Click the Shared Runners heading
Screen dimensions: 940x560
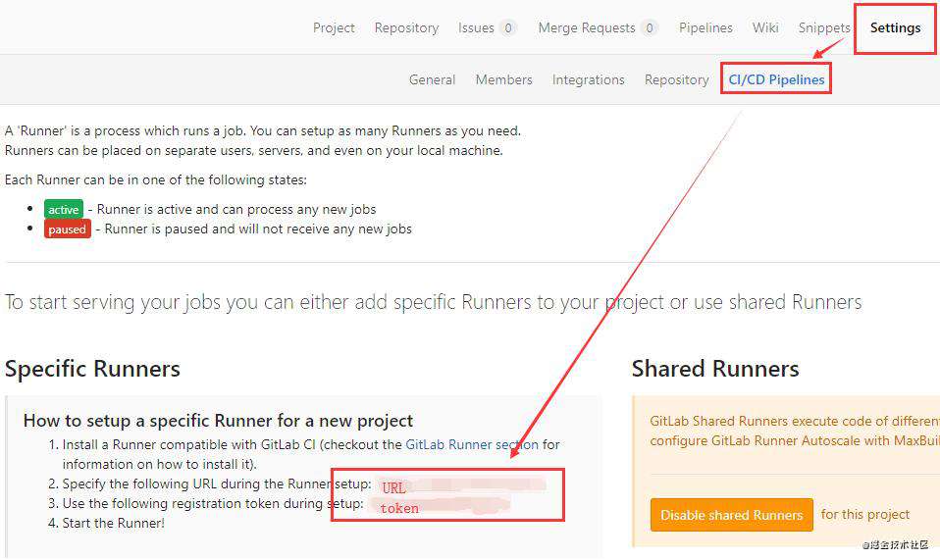[715, 369]
